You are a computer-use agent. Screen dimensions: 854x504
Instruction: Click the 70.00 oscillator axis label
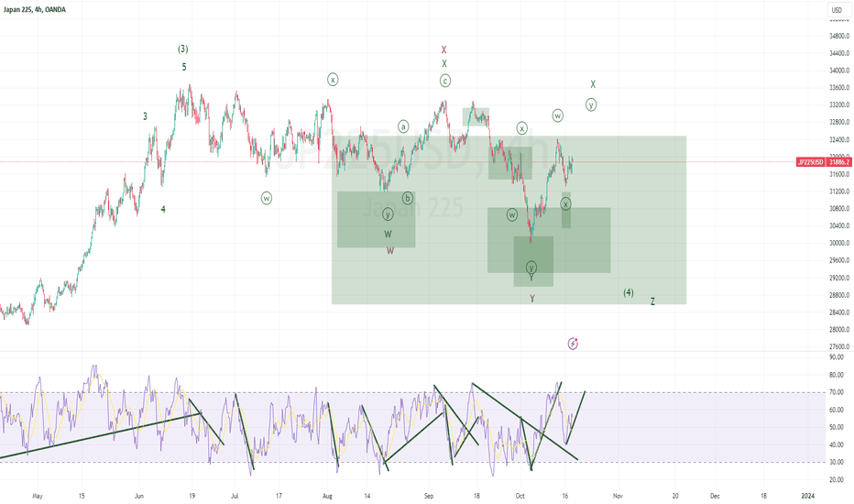pos(836,392)
